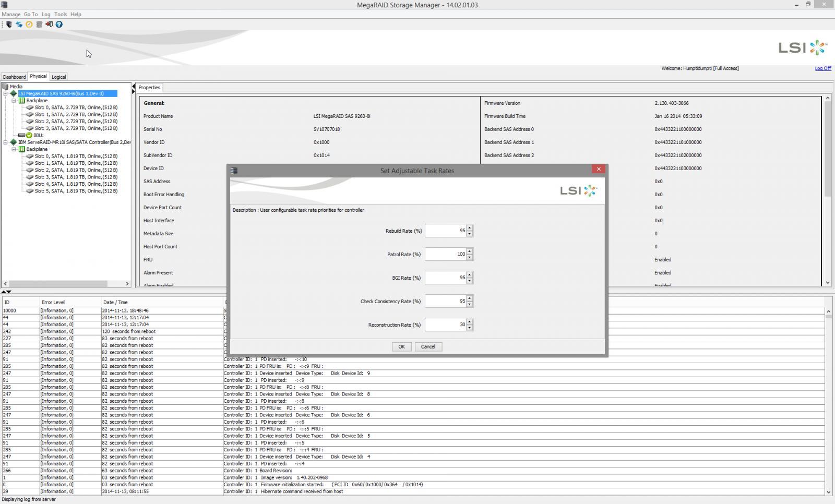Click drive icon for 1.819 TB Slot 3
835x504 pixels.
[30, 177]
